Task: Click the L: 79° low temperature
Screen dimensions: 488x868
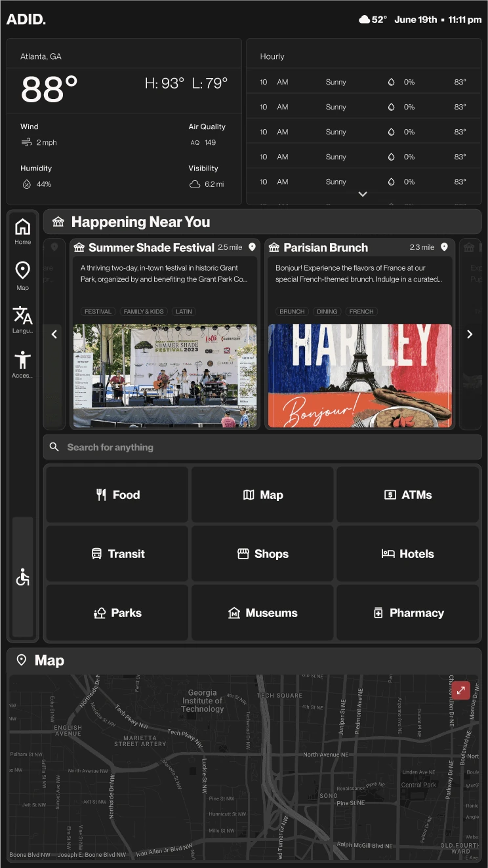Action: [210, 83]
